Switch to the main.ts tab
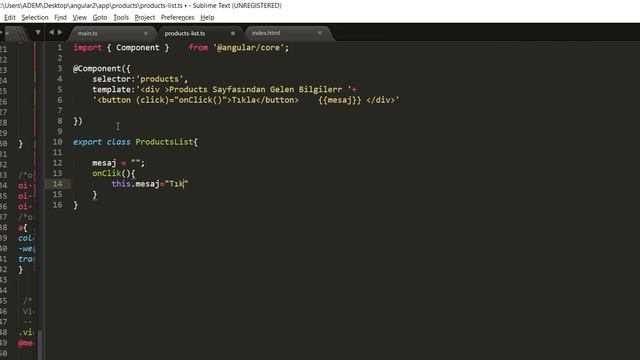The image size is (640, 360). (88, 33)
